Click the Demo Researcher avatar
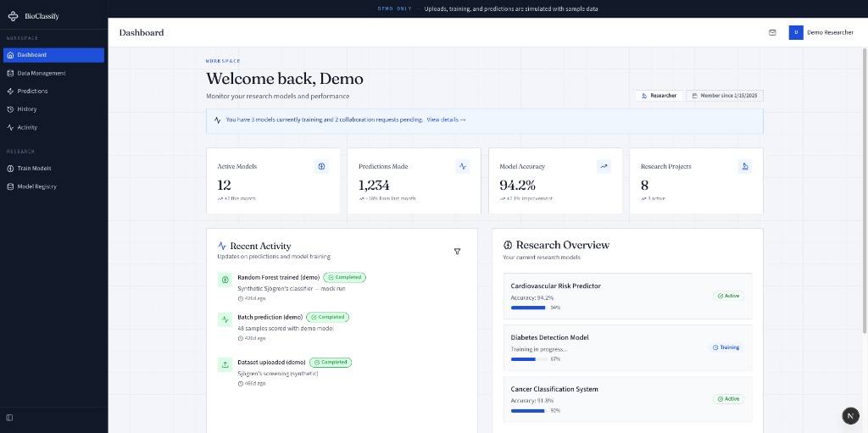This screenshot has width=868, height=433. click(x=795, y=33)
